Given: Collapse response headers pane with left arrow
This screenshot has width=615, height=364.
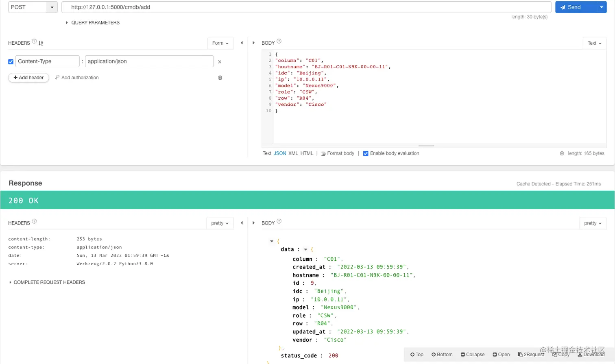Looking at the screenshot, I should (242, 223).
